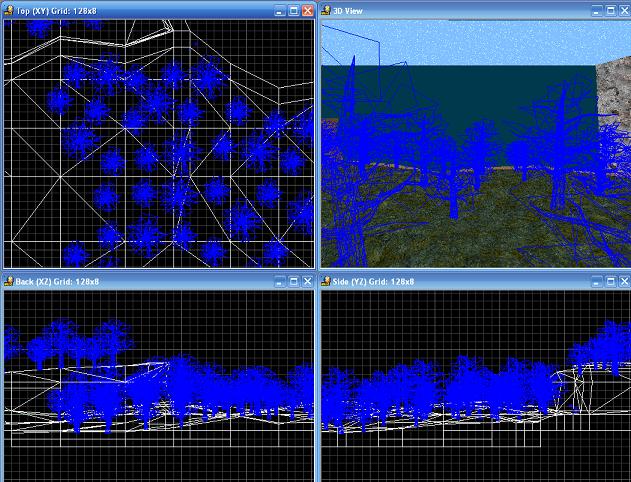Minimize the 3D View window
631x482 pixels.
(597, 11)
